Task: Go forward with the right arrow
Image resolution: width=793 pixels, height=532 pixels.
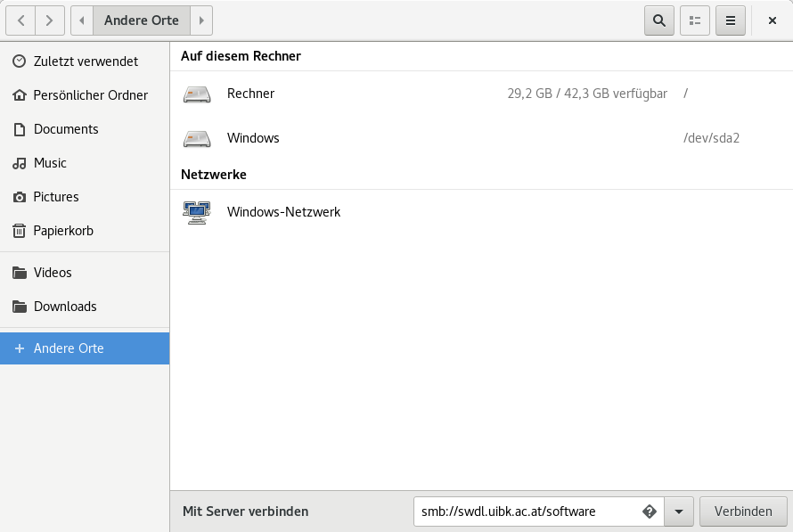Action: click(x=50, y=20)
